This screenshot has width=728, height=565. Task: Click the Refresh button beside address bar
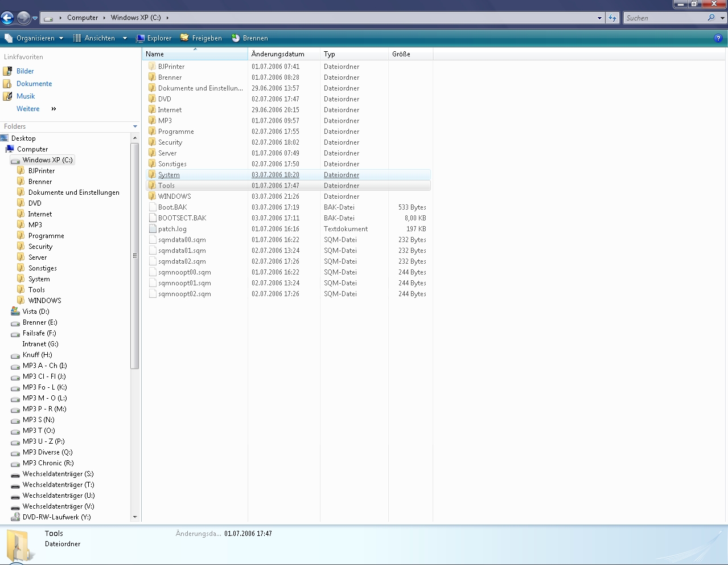point(612,18)
